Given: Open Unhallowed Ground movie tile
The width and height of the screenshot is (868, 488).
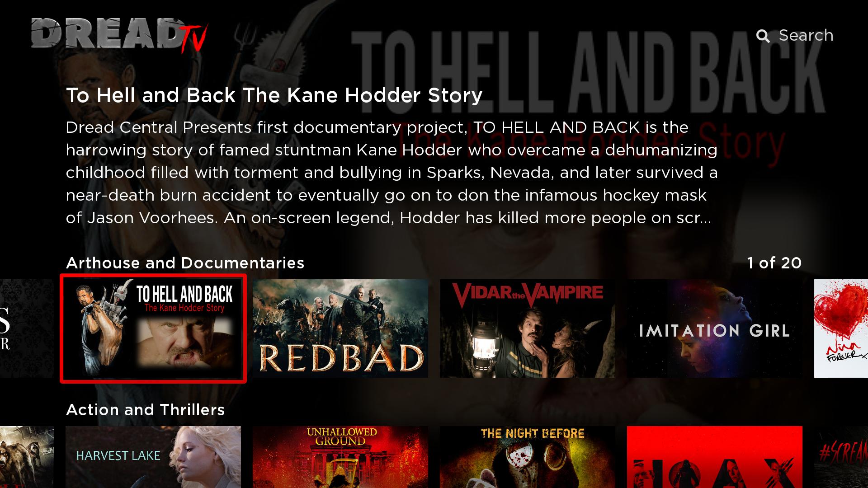Looking at the screenshot, I should 340,457.
